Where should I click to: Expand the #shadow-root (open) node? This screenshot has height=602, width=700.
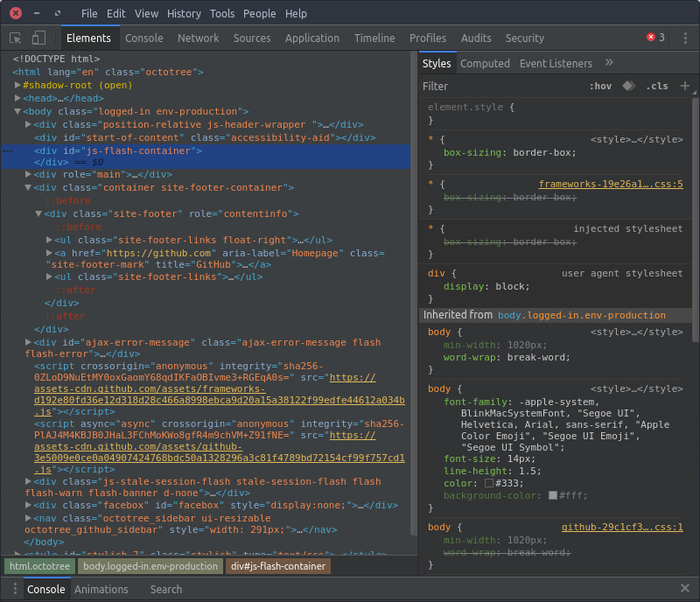coord(17,85)
